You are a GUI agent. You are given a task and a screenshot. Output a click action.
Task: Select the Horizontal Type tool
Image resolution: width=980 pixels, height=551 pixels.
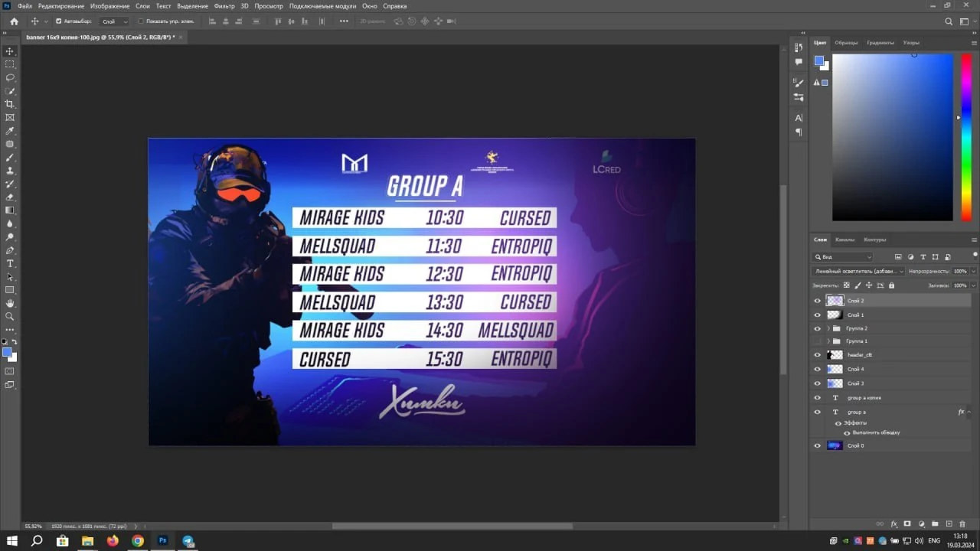[x=10, y=263]
